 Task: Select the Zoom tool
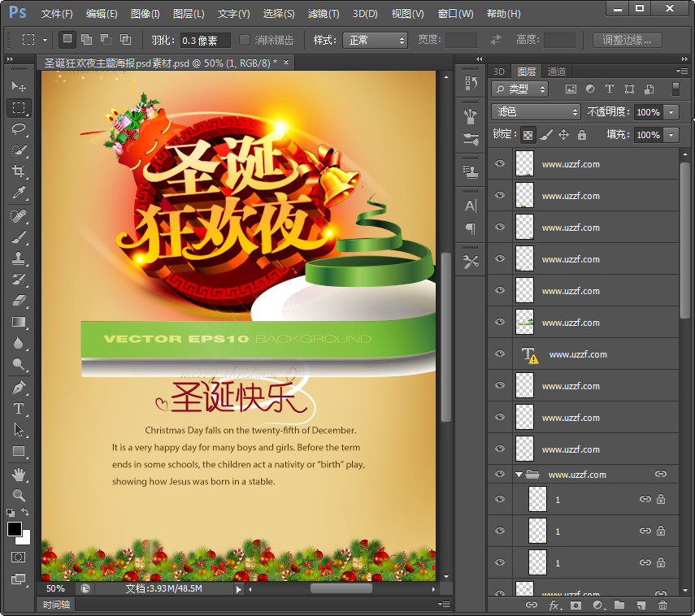[19, 496]
